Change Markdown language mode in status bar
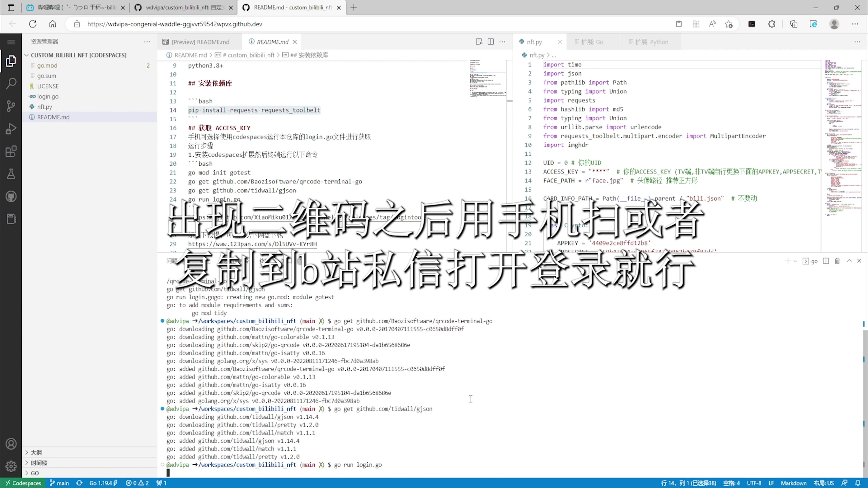This screenshot has width=868, height=488. coord(794,483)
